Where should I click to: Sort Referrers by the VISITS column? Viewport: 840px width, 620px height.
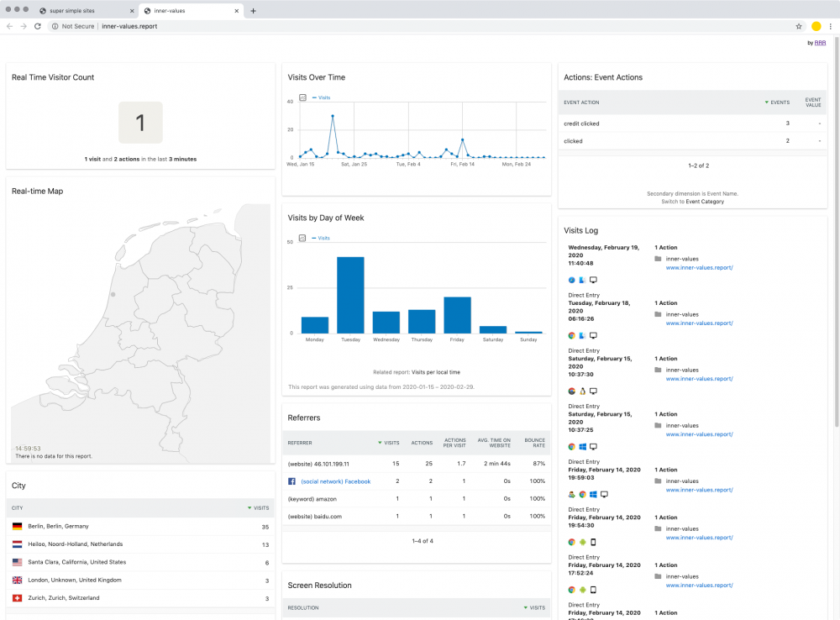tap(389, 444)
